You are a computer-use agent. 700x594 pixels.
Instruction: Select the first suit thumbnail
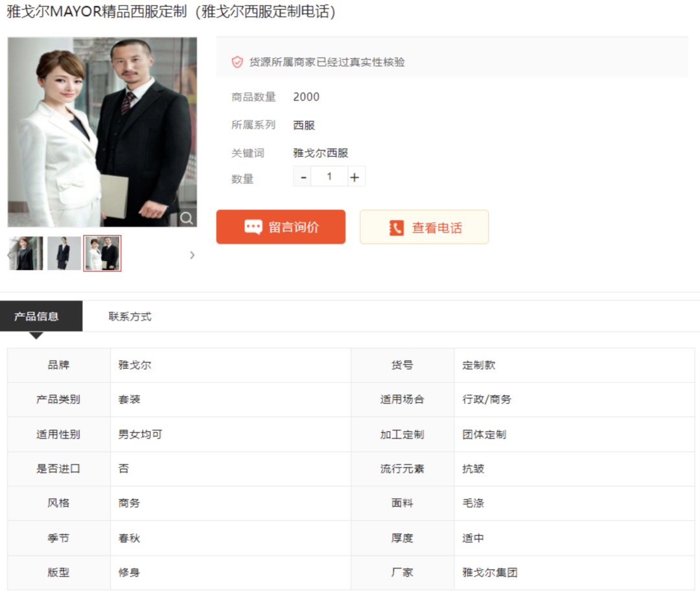click(x=25, y=253)
